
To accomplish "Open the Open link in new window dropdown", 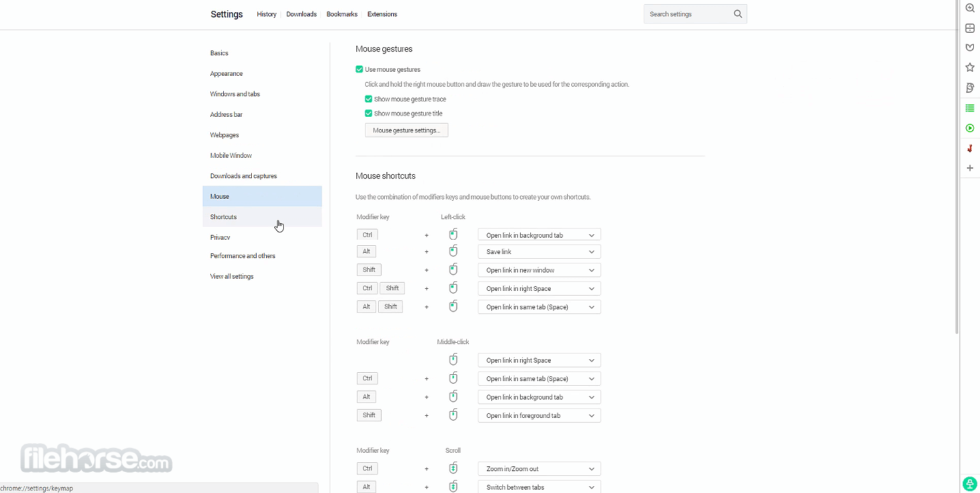I will tap(539, 270).
